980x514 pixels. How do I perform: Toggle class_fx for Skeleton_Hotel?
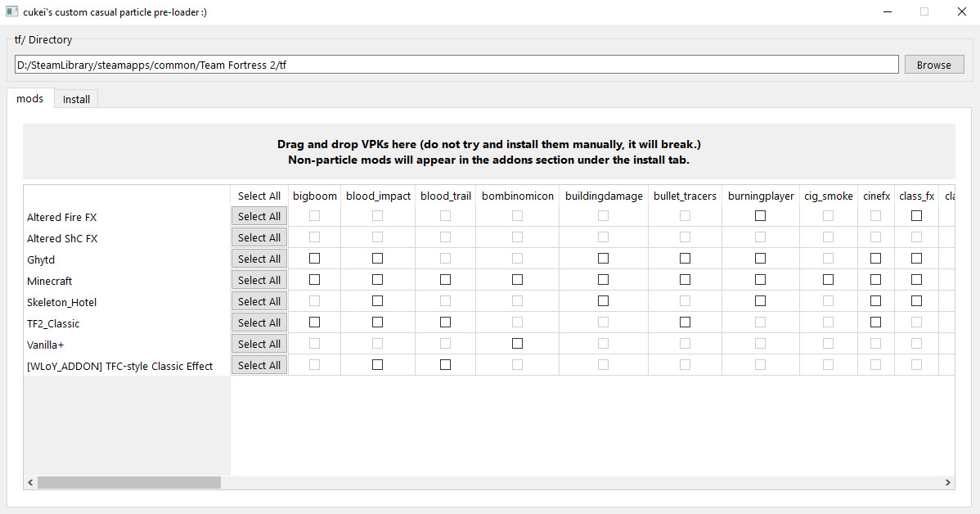(916, 300)
